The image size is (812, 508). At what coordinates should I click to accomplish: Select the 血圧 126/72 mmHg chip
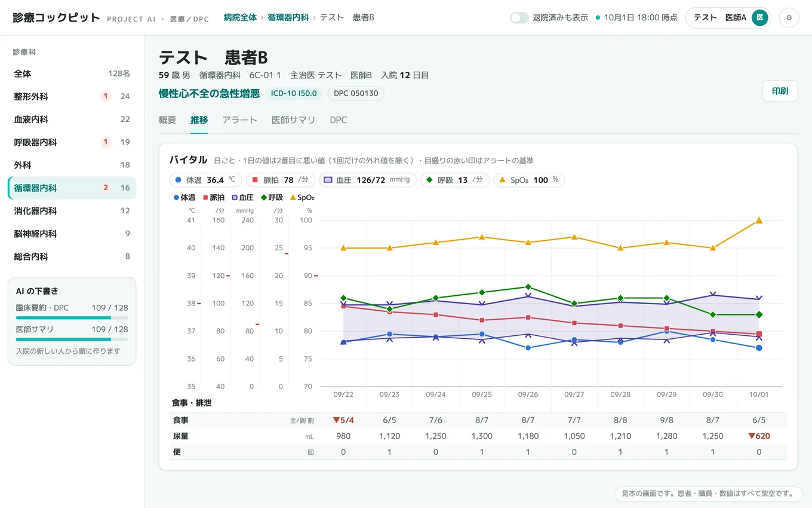(368, 180)
